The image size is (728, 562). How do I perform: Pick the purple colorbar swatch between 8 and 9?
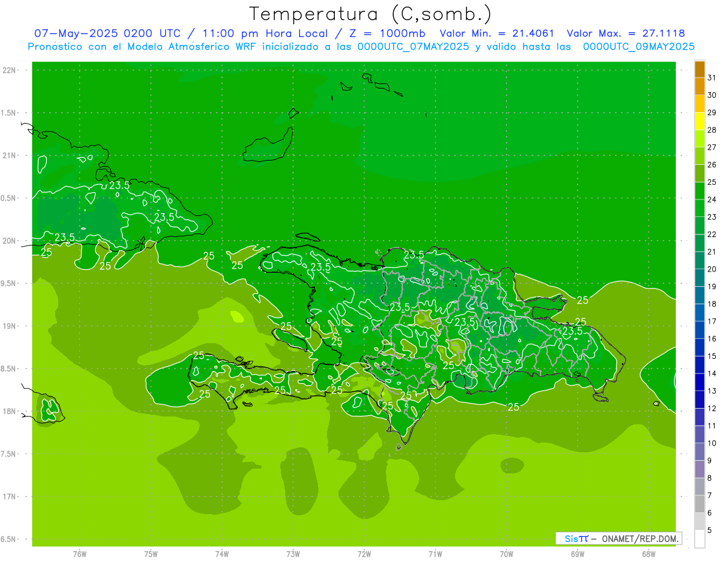pos(699,469)
